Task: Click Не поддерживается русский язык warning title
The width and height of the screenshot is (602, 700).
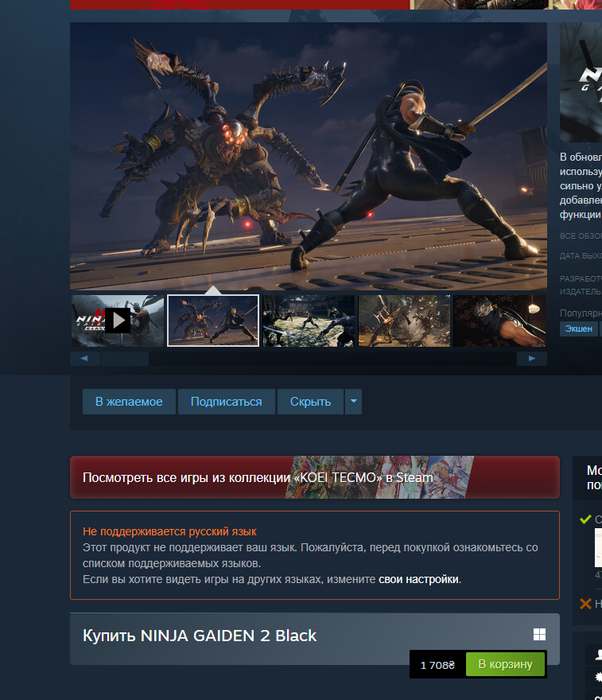Action: coord(169,531)
